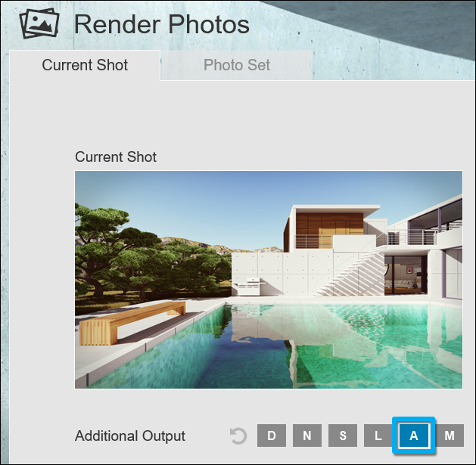The height and width of the screenshot is (465, 476).
Task: Select the Current Shot tab
Action: click(85, 65)
